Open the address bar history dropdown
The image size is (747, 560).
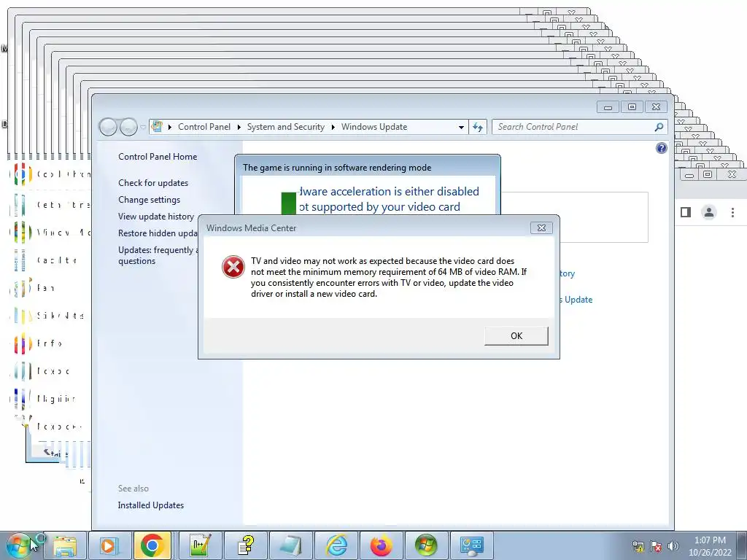461,127
